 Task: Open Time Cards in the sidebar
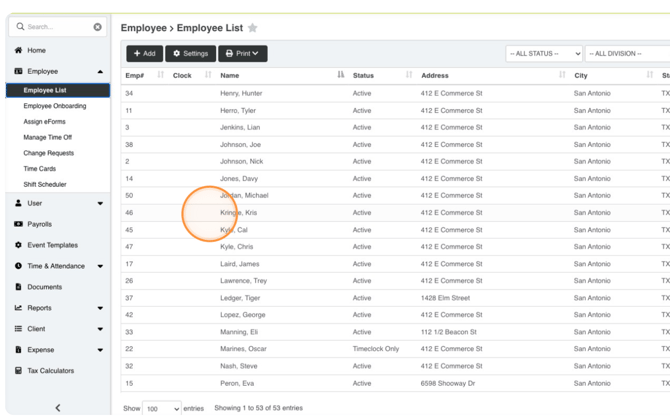pyautogui.click(x=40, y=169)
